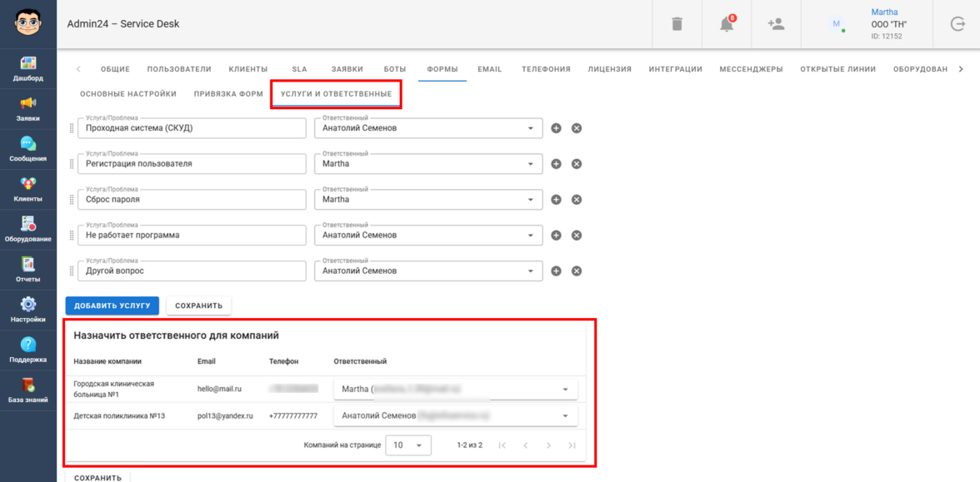
Task: Open the notifications bell icon
Action: 727,24
